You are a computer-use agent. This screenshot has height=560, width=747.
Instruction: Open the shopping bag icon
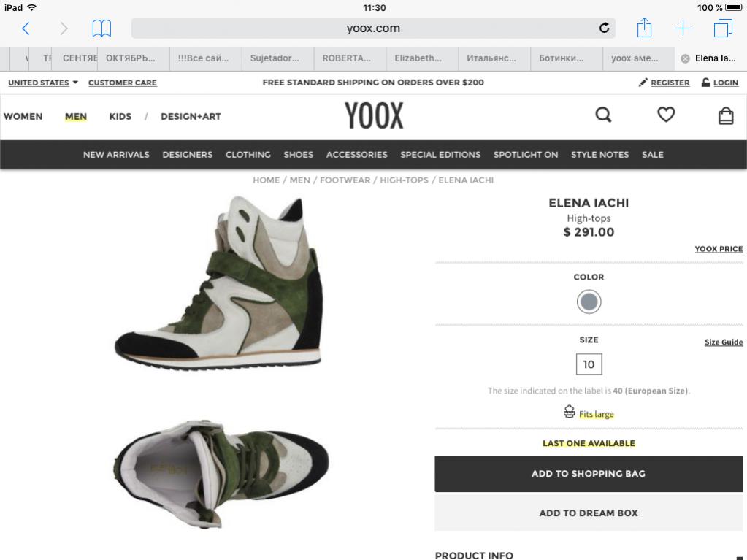coord(726,115)
